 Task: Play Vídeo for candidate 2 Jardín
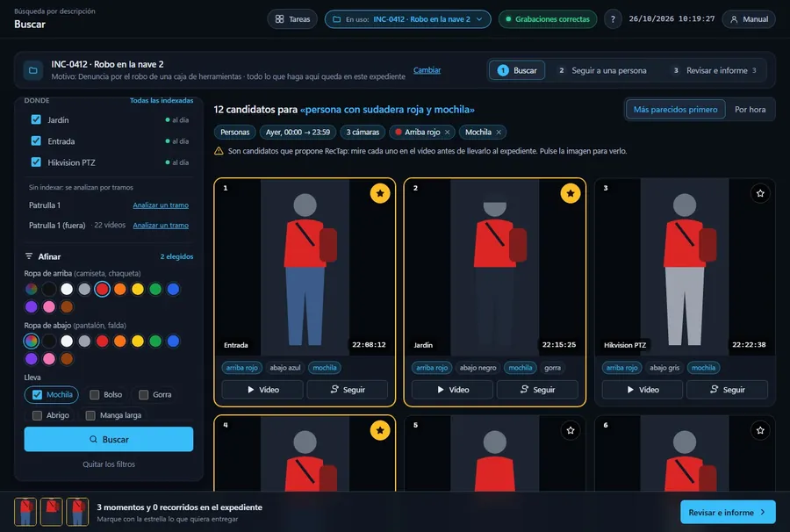tap(452, 390)
